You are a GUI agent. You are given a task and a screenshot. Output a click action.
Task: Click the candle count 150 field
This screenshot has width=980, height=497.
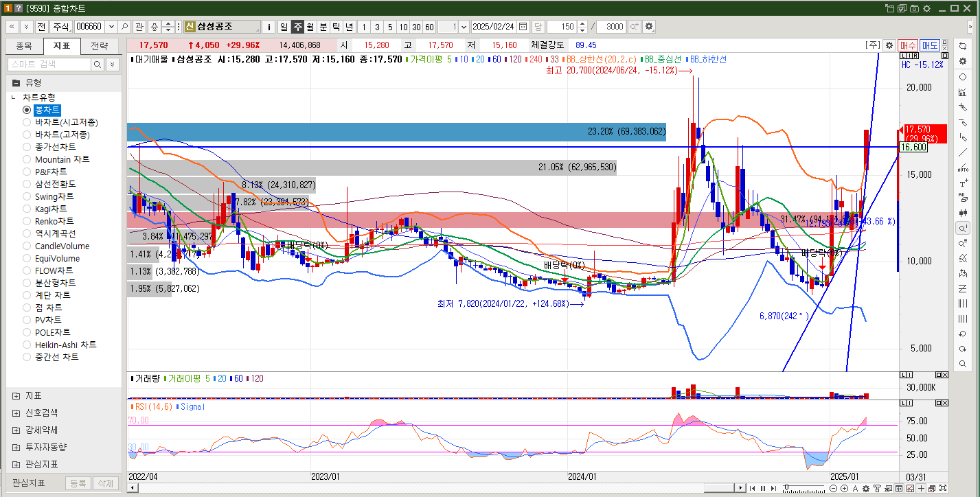561,26
